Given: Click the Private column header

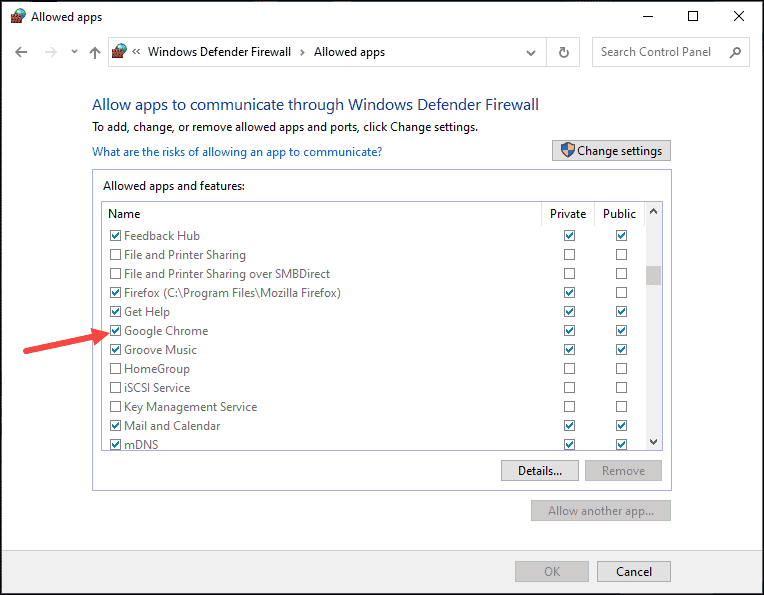Looking at the screenshot, I should point(568,214).
